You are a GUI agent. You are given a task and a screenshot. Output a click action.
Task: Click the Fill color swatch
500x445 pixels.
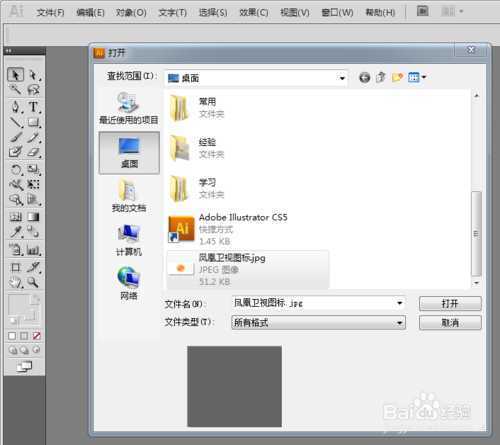click(x=18, y=304)
